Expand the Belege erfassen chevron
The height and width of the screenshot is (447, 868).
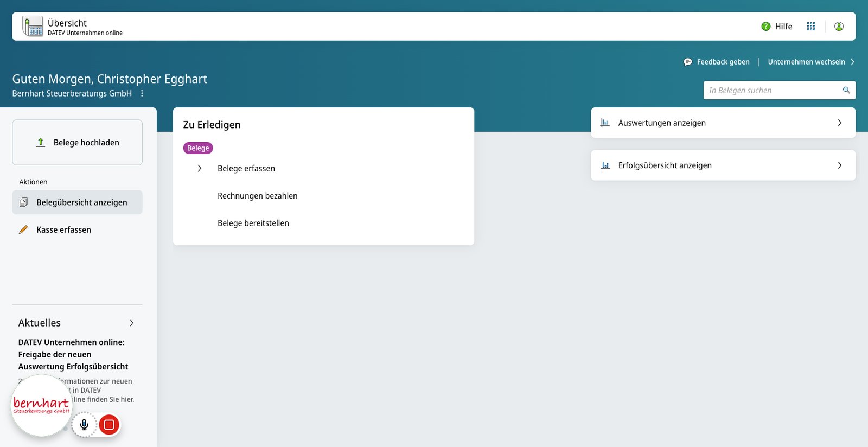tap(200, 169)
